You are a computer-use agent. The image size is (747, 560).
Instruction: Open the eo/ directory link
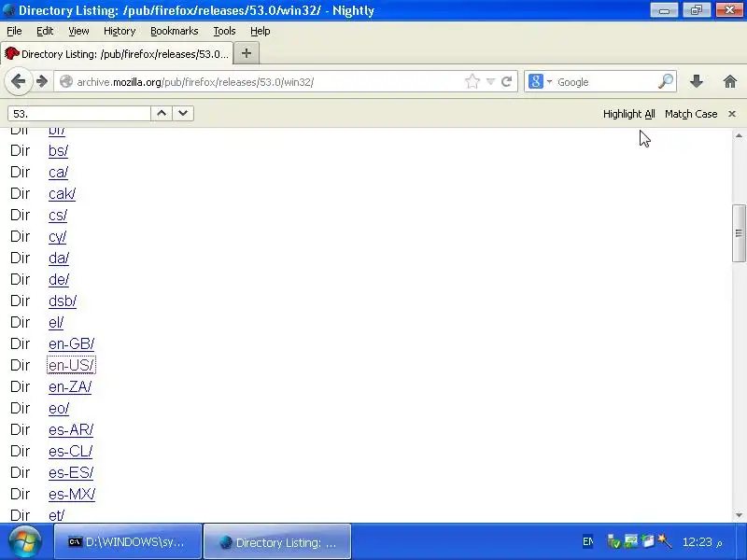59,408
